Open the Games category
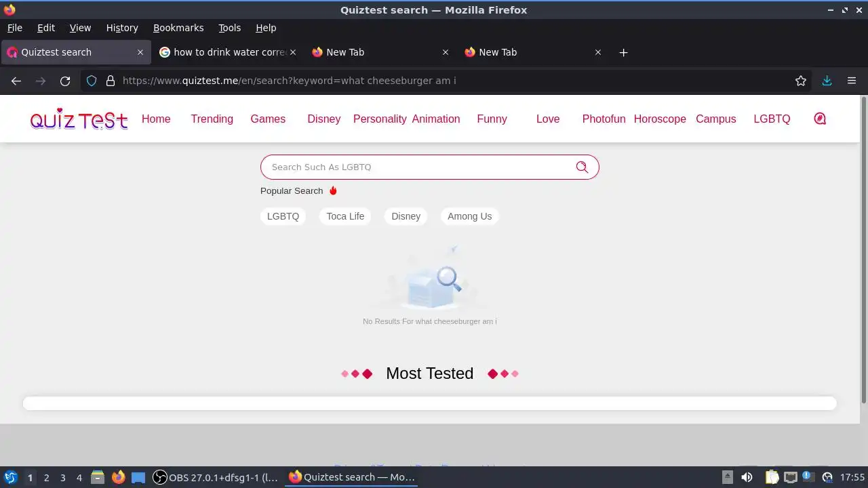Screen dimensions: 868x488 (268, 119)
